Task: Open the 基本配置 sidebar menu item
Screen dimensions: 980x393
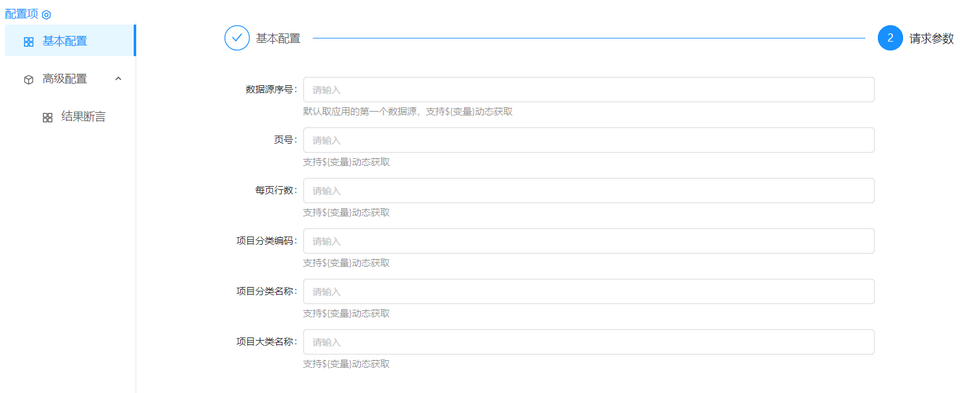Action: pyautogui.click(x=65, y=41)
